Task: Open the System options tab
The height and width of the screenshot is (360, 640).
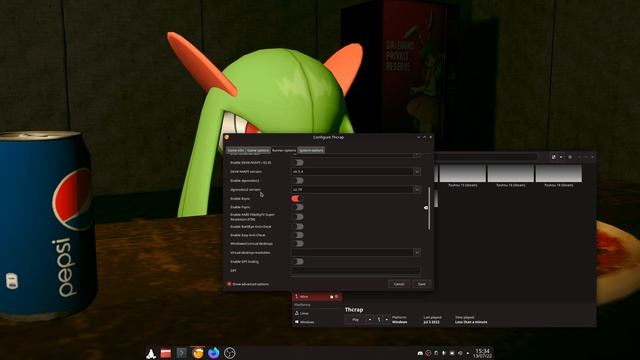Action: (x=311, y=150)
